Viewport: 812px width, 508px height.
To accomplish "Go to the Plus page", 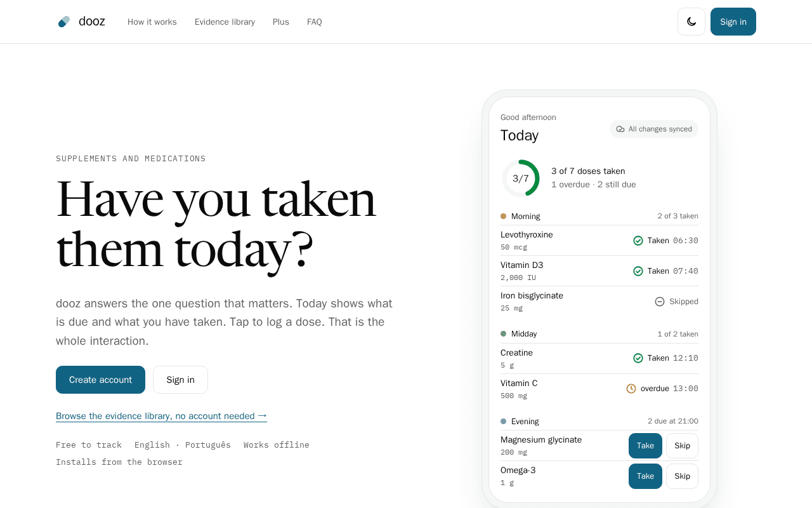I will 281,22.
